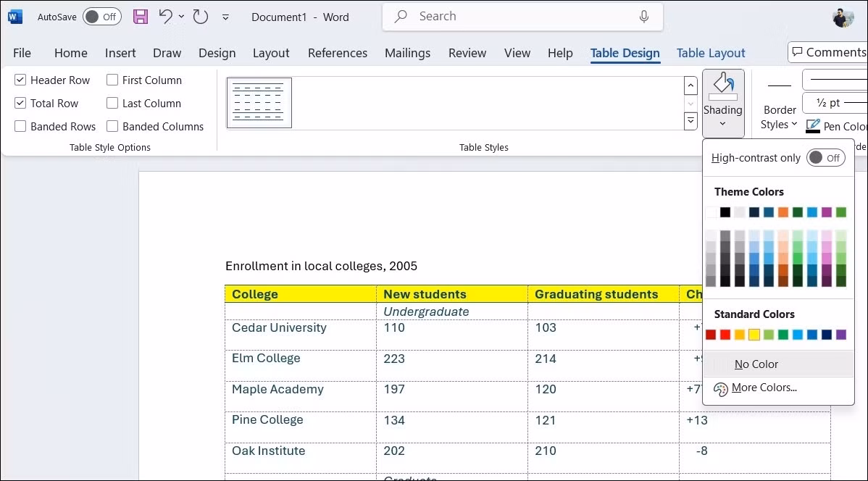Click the Redo icon

(x=200, y=17)
